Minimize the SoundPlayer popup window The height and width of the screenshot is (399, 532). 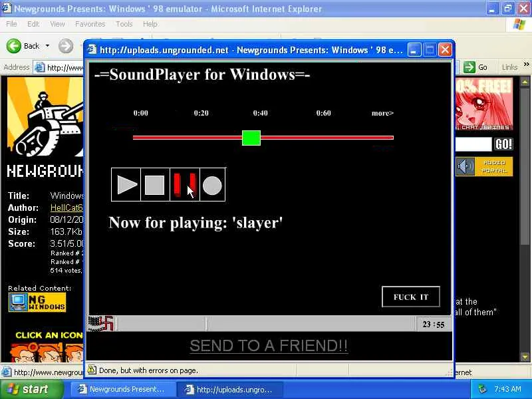click(414, 50)
